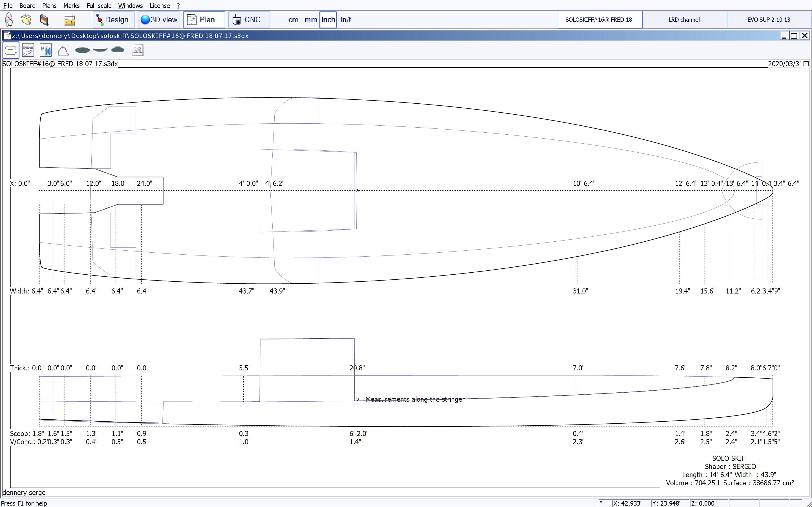Toggle the in/f units option
This screenshot has height=507, width=812.
(346, 20)
